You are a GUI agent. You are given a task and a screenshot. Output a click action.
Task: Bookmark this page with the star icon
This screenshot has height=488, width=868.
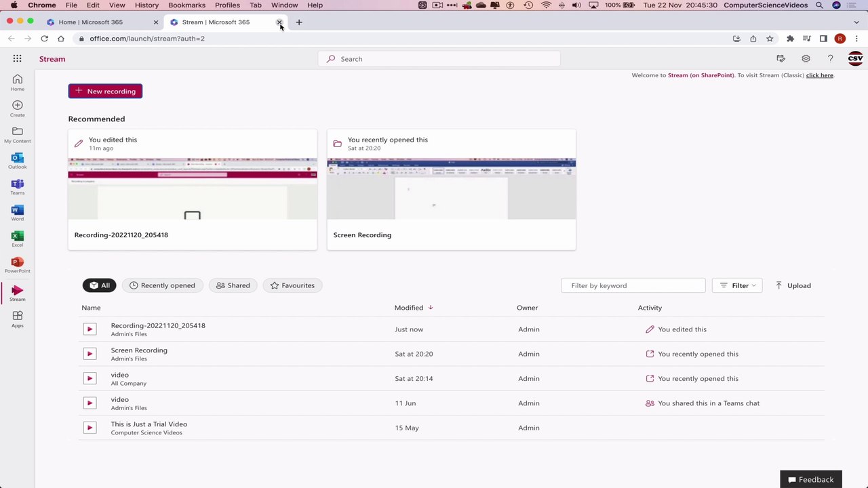pos(770,39)
